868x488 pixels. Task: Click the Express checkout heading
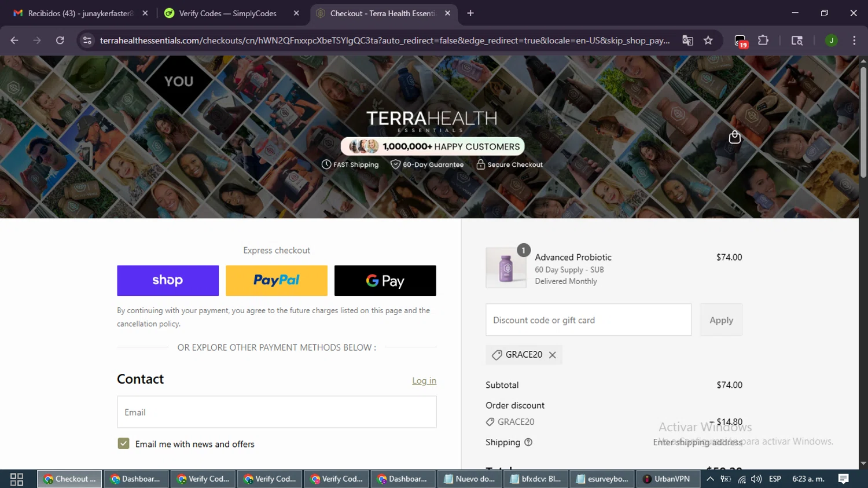tap(277, 251)
